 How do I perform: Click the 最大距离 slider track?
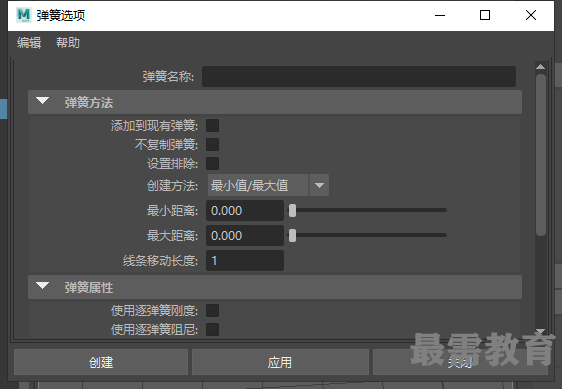368,235
